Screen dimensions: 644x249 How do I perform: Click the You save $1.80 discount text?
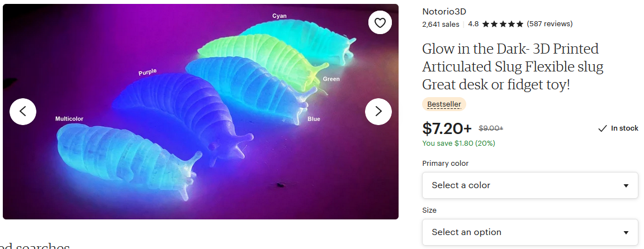(x=458, y=143)
